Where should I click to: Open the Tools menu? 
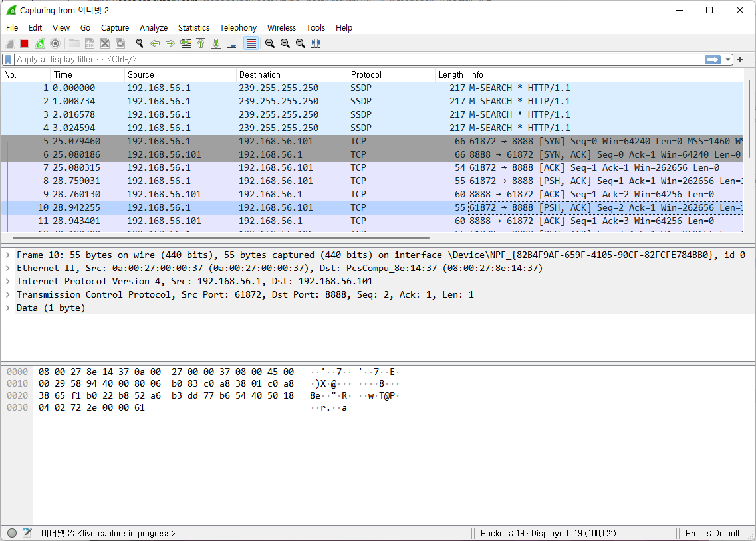click(316, 27)
